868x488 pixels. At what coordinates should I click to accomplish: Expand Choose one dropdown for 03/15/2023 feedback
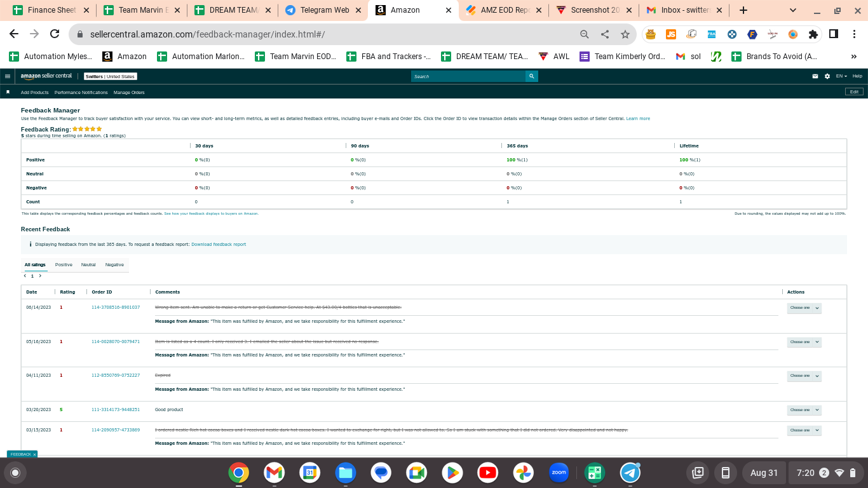(804, 430)
